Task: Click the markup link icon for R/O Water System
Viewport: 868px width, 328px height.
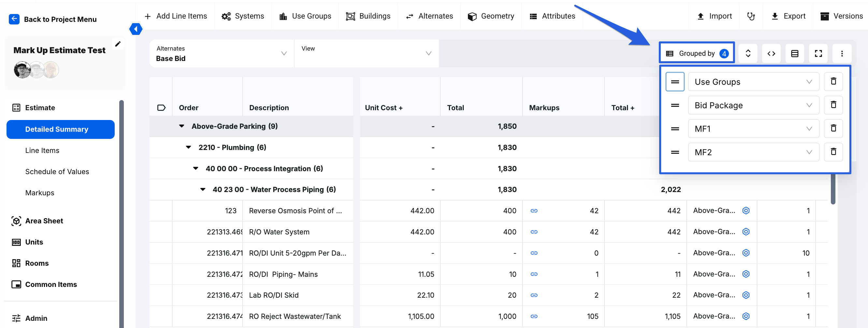Action: pos(534,232)
